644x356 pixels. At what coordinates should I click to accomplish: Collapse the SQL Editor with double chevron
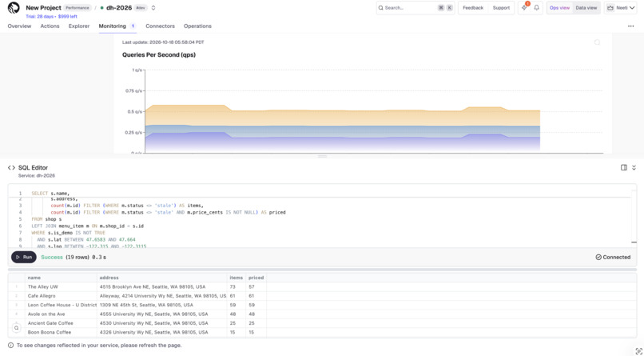pos(634,167)
